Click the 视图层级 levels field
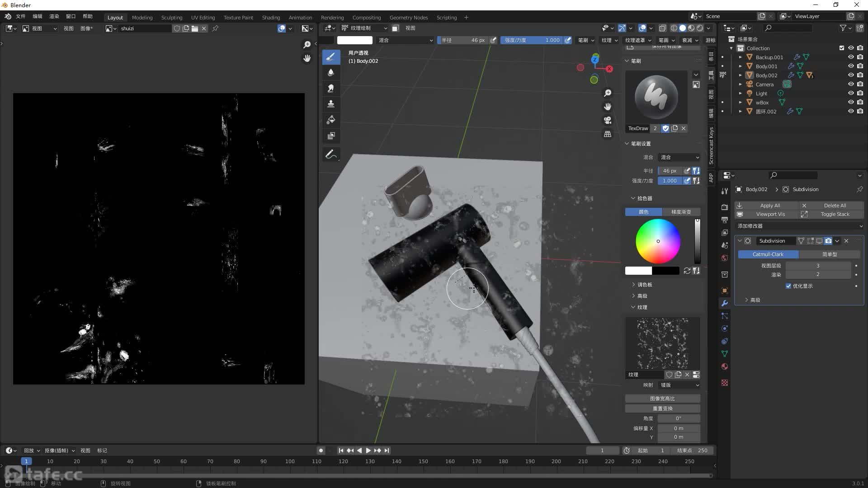 point(818,266)
